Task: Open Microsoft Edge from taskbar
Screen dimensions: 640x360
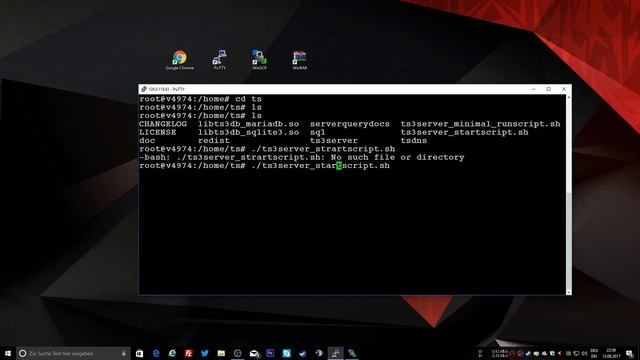Action: (x=156, y=353)
